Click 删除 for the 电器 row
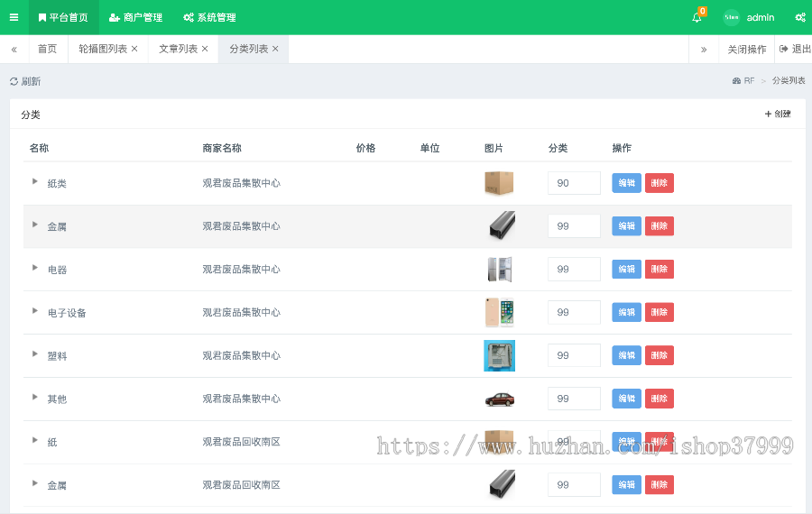The width and height of the screenshot is (812, 514). point(660,269)
